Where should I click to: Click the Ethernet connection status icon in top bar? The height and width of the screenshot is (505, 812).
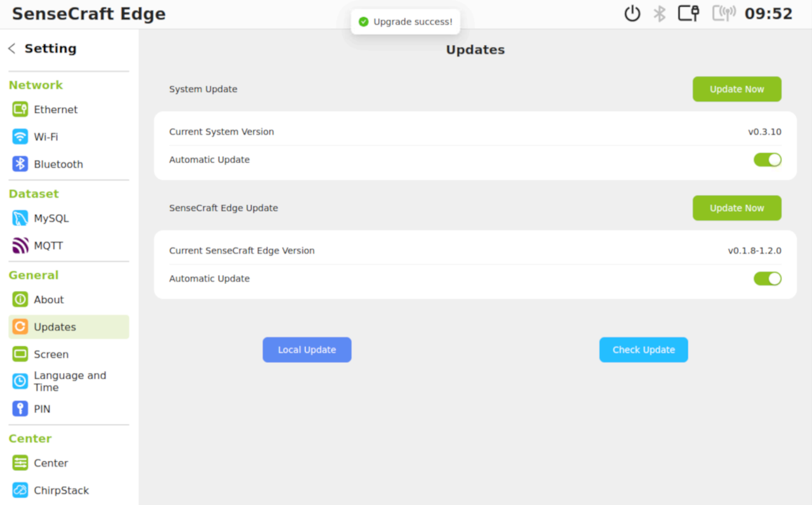[688, 13]
